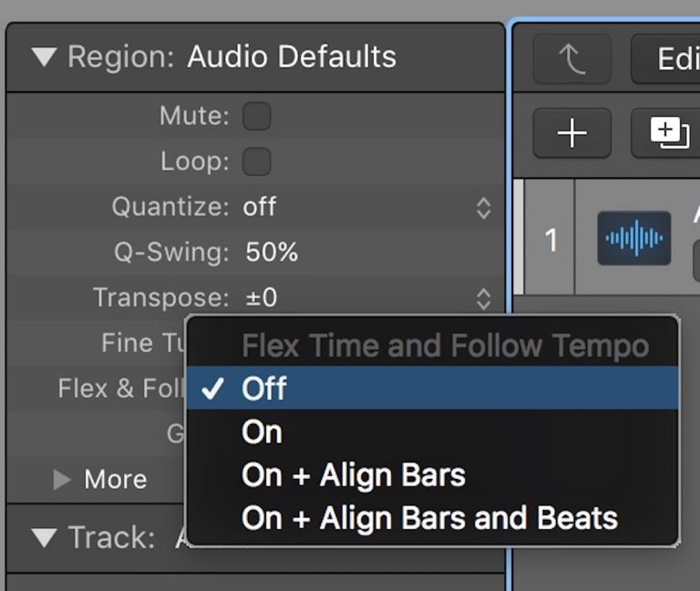Choose On from Flex menu
700x591 pixels.
(x=262, y=432)
